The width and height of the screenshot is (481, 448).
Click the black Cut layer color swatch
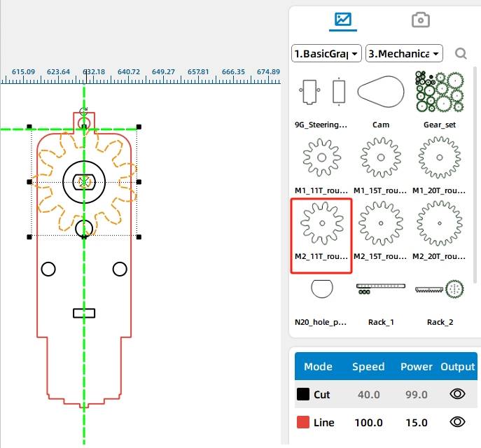[x=303, y=395]
